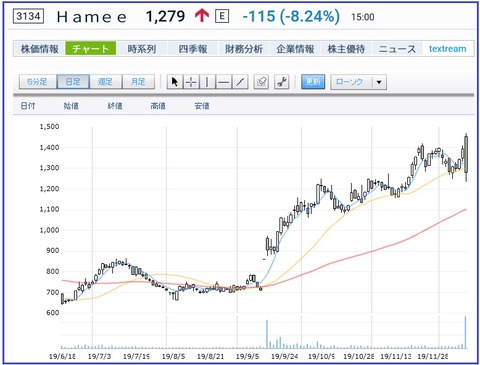The height and width of the screenshot is (365, 480).
Task: Select the crosshair cursor tool
Action: 191,82
